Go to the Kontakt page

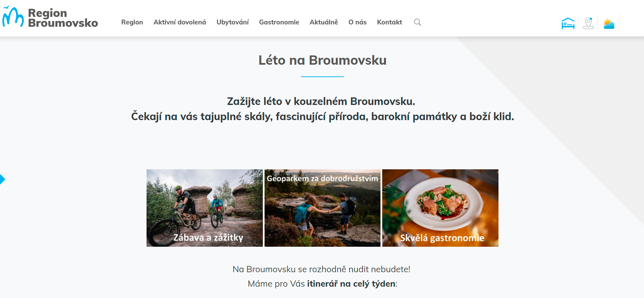click(389, 22)
